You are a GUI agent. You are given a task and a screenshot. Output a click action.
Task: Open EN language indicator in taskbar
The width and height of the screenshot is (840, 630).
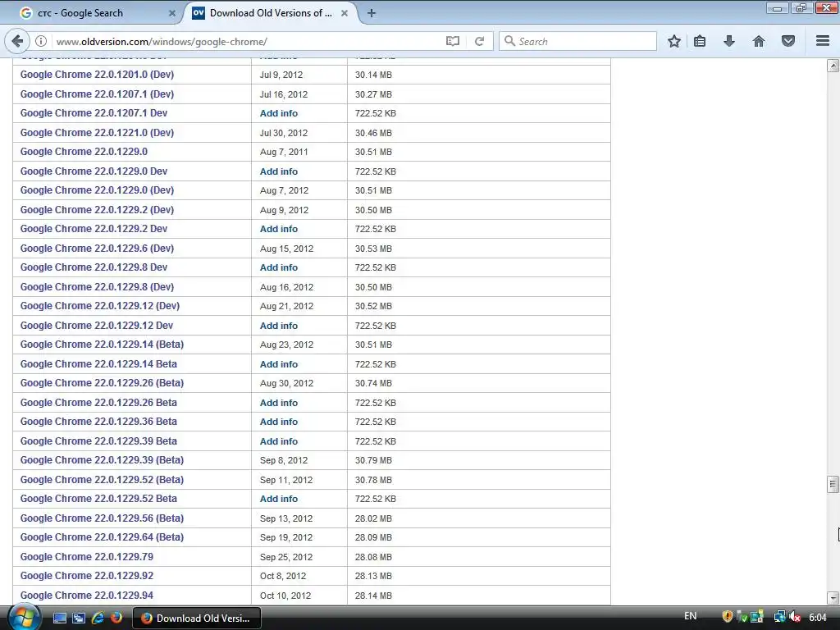691,616
